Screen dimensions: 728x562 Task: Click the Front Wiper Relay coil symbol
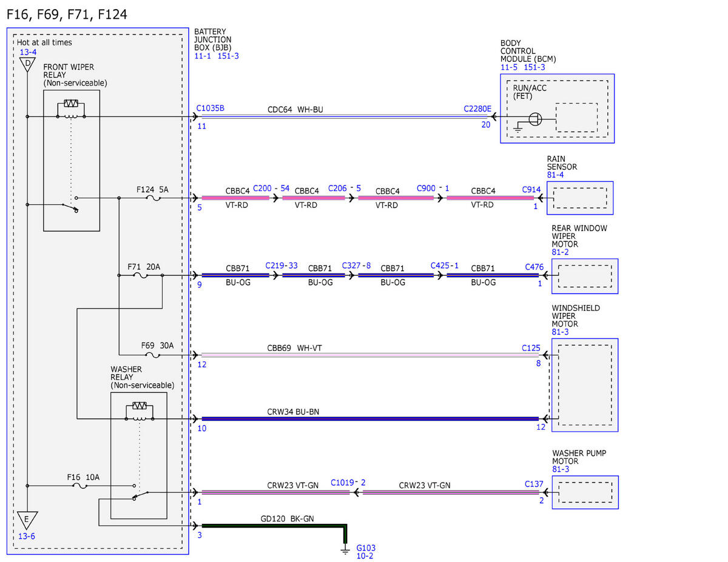(x=71, y=109)
